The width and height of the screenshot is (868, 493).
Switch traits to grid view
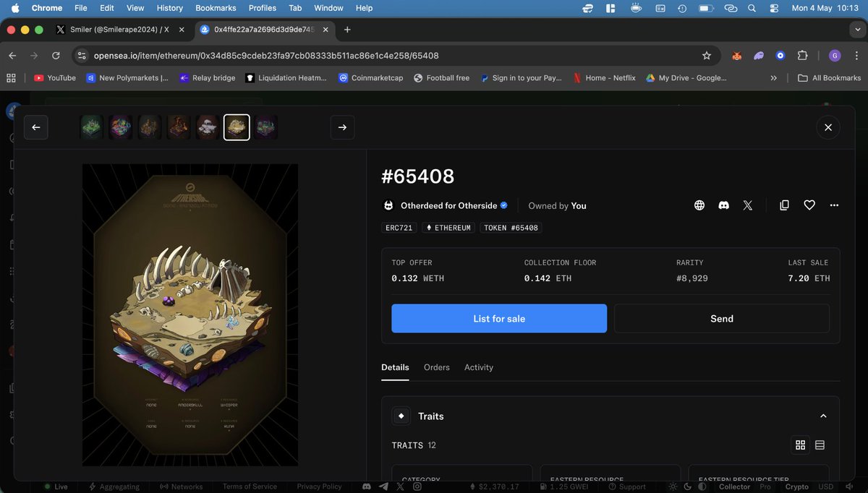coord(801,445)
